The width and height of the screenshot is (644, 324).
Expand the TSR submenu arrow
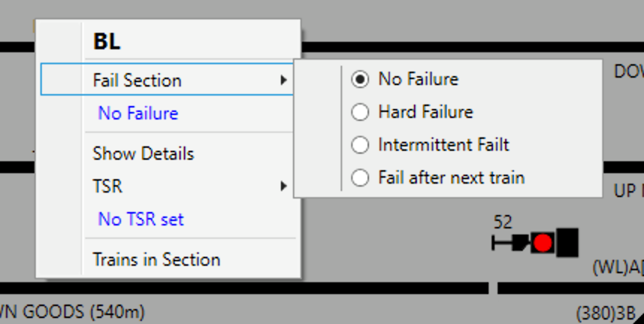point(283,186)
